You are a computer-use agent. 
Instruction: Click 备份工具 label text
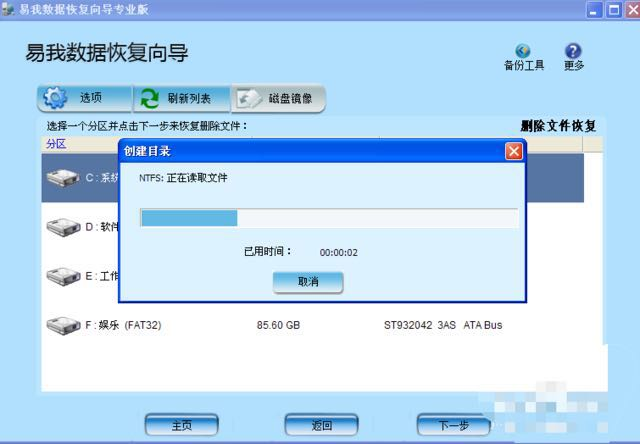[524, 65]
